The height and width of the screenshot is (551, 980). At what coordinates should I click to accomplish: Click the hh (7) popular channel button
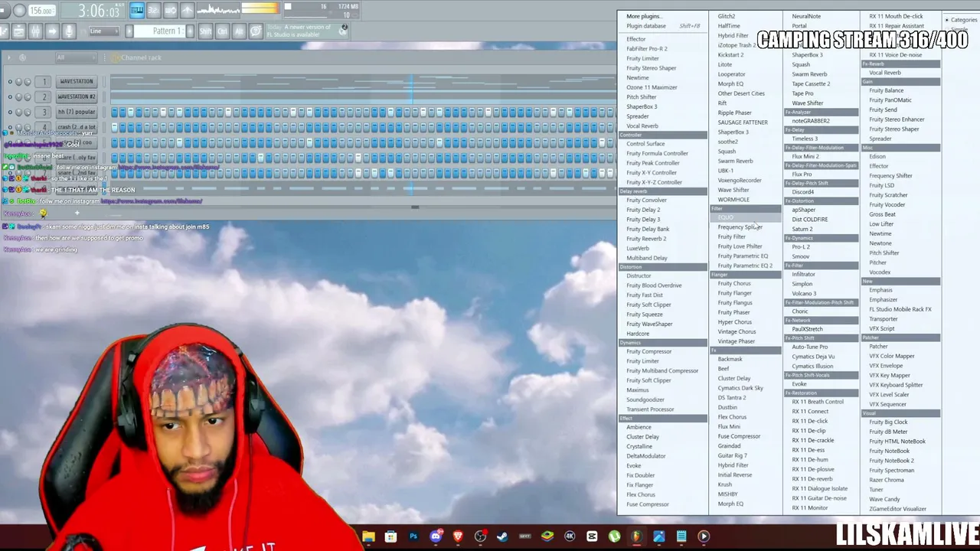(76, 112)
